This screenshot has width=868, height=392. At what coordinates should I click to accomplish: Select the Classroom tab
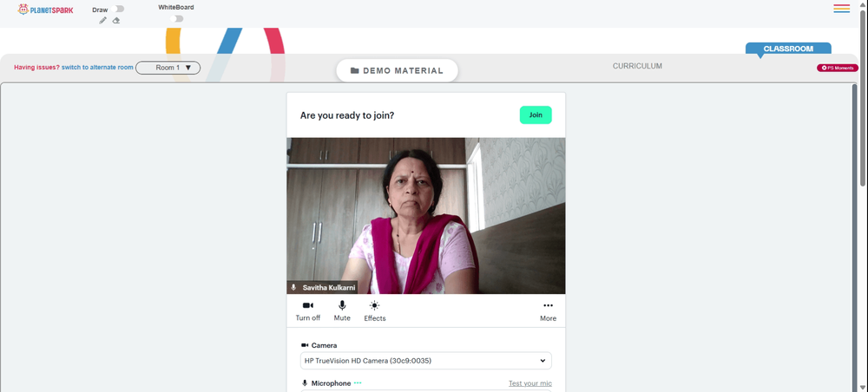[x=788, y=49]
